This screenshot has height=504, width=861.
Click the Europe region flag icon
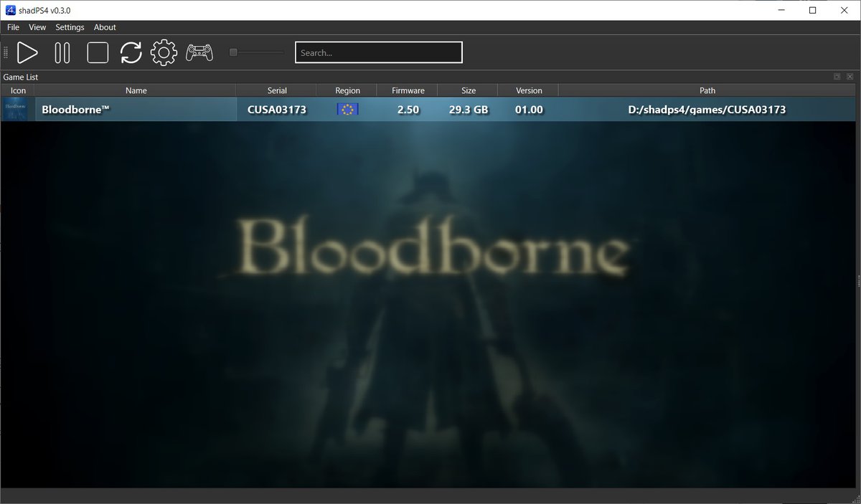coord(347,110)
